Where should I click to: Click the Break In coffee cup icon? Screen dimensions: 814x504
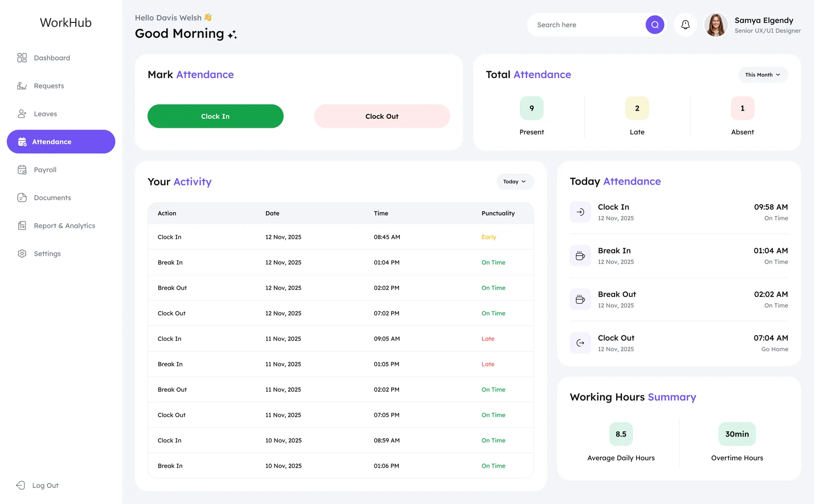580,256
